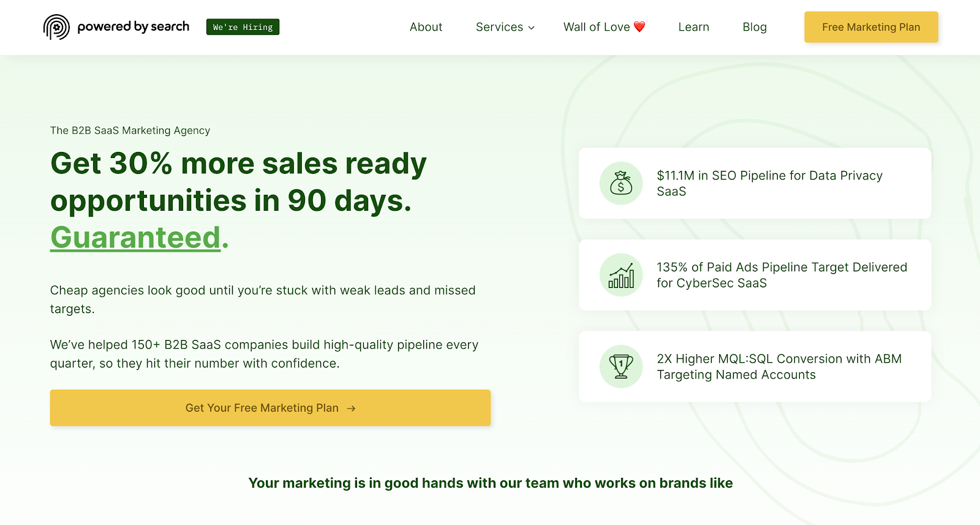Go to the About page

click(426, 27)
